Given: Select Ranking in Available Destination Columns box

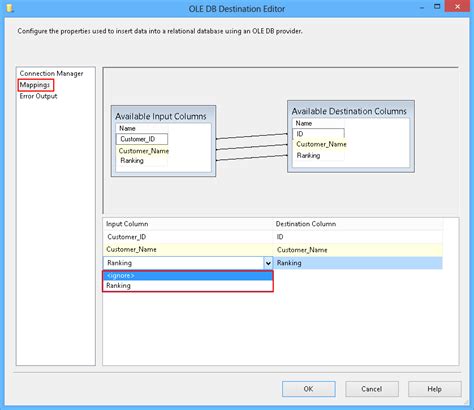Looking at the screenshot, I should click(x=308, y=155).
